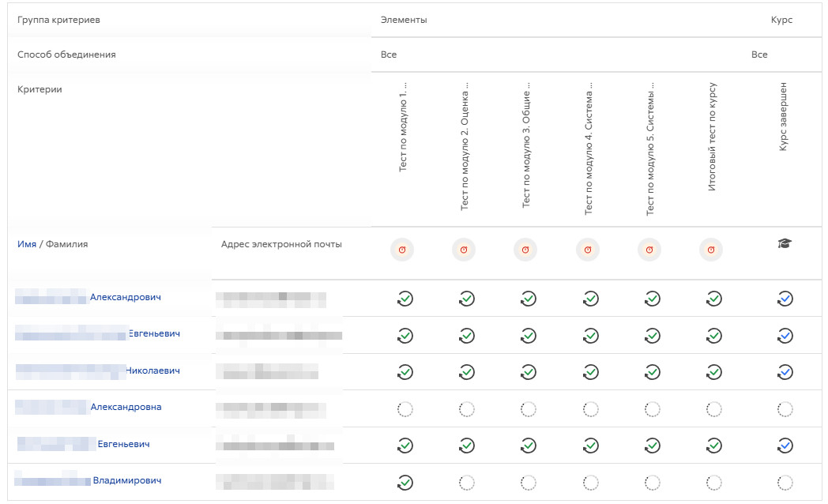828x504 pixels.
Task: Toggle Владимирович's empty module 3 completion circle
Action: 528,483
